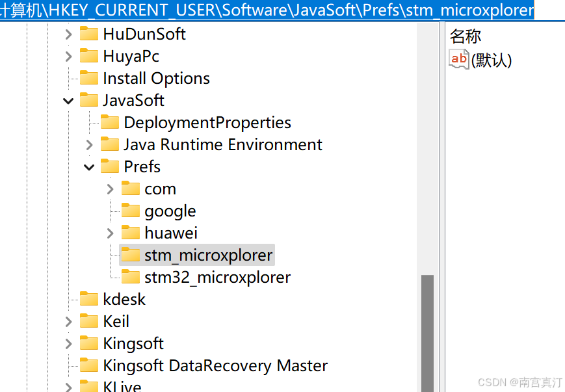Select the huawei key label

171,233
